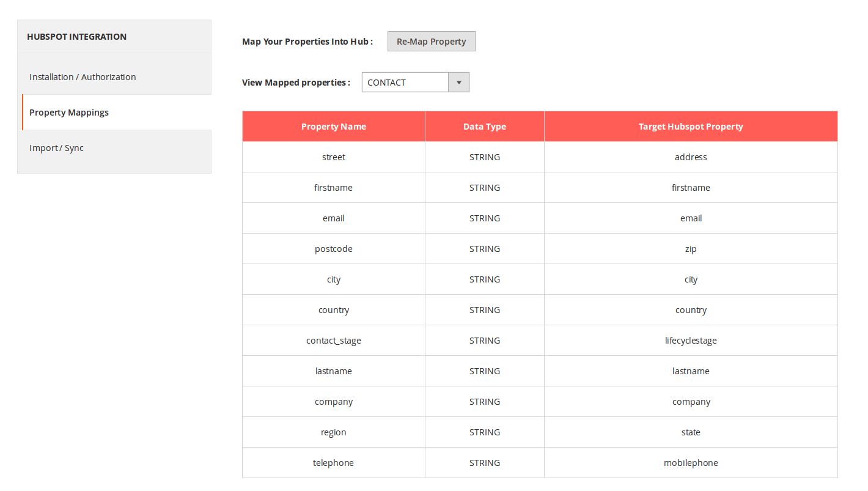Select the street property name cell
868x491 pixels.
(334, 157)
